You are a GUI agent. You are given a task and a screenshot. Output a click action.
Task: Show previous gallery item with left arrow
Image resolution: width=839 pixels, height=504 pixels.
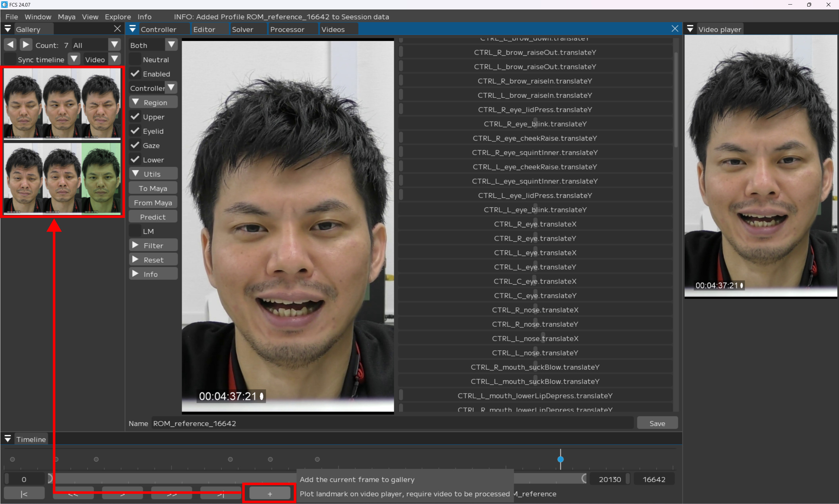tap(10, 44)
